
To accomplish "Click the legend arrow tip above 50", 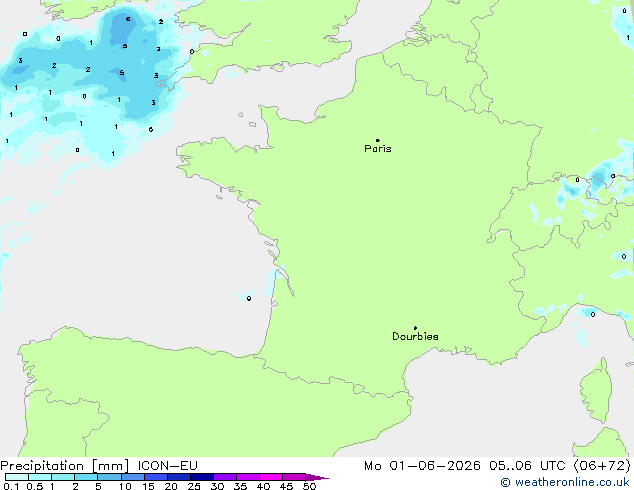I will (x=317, y=477).
